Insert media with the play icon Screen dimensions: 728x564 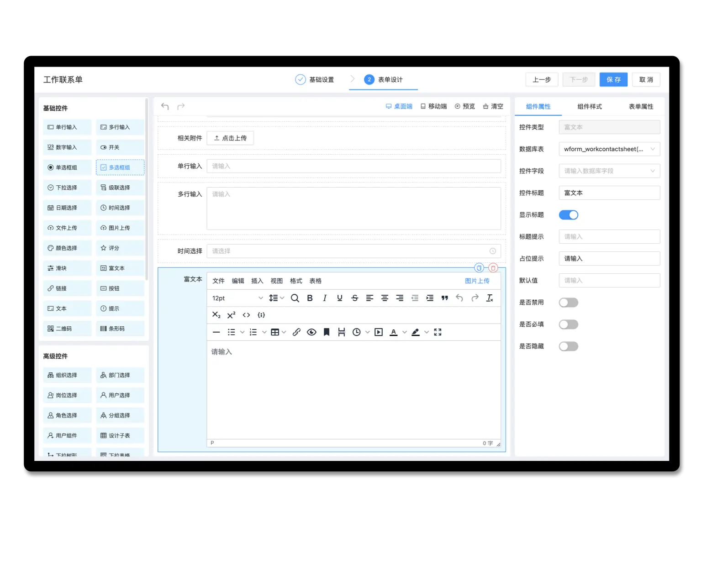pyautogui.click(x=379, y=332)
